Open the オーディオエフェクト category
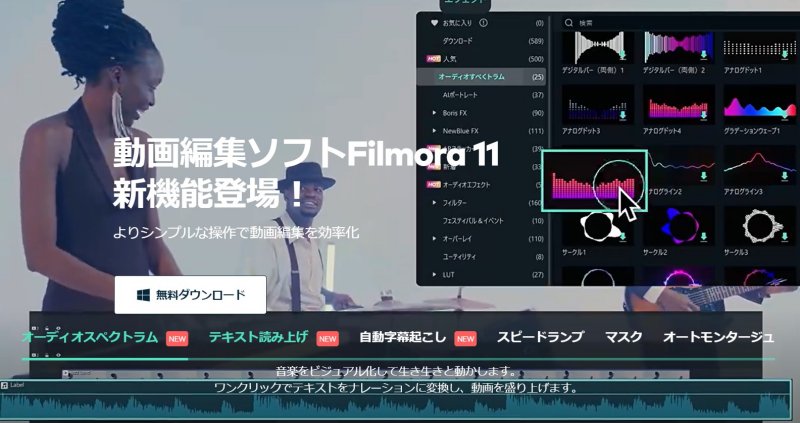Image resolution: width=800 pixels, height=423 pixels. [x=466, y=185]
